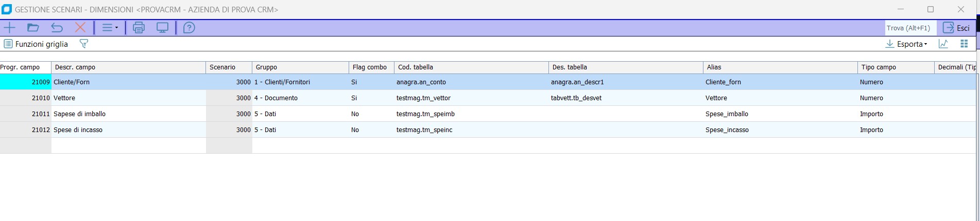Click the screen preview monitor icon
The width and height of the screenshot is (980, 221).
pyautogui.click(x=162, y=28)
